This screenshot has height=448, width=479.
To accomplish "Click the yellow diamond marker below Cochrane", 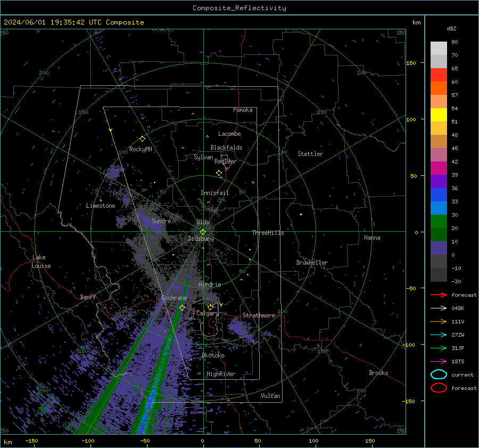I will click(182, 307).
